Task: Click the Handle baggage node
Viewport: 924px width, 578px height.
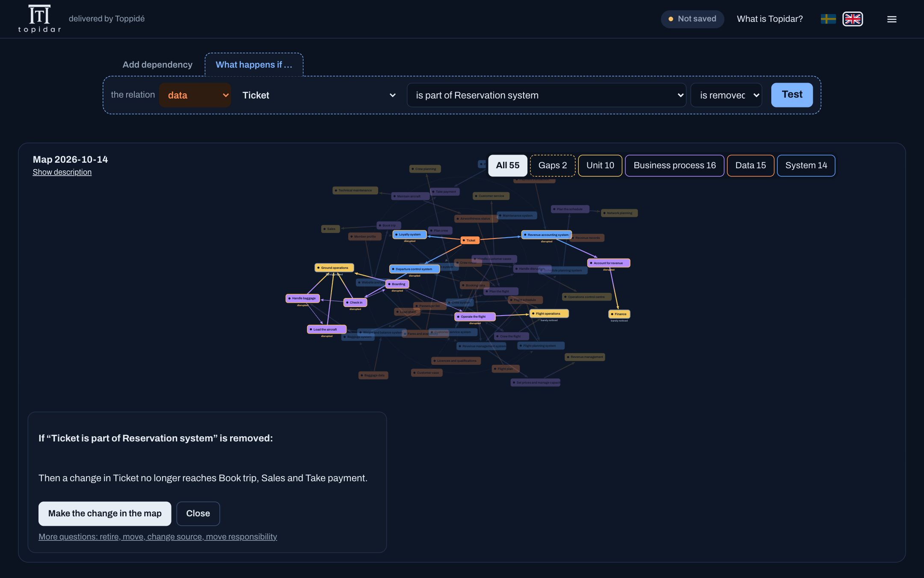Action: point(302,298)
